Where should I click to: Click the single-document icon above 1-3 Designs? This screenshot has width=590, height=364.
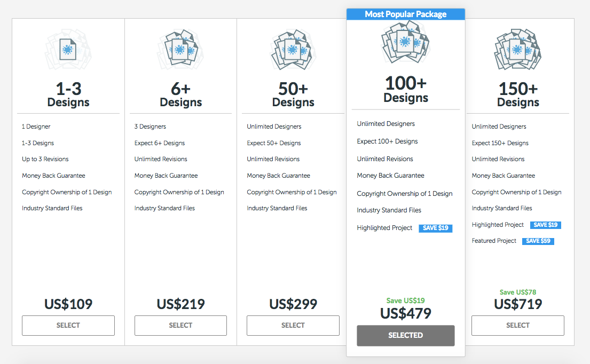(68, 50)
